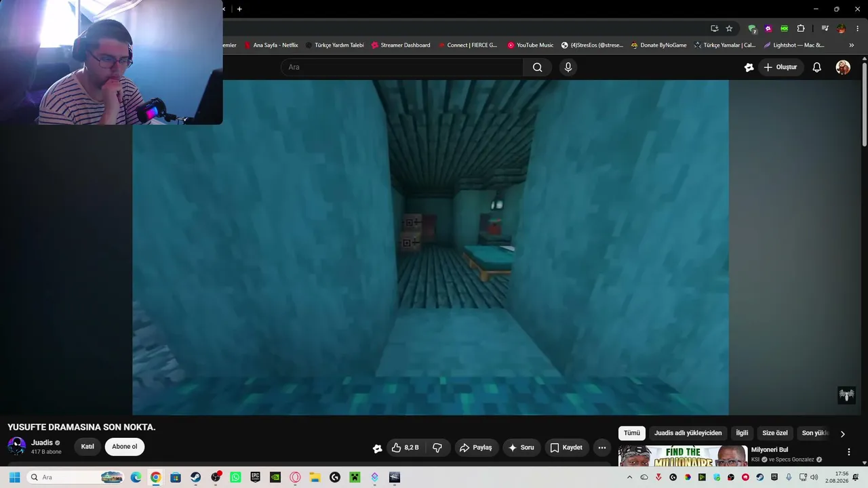The width and height of the screenshot is (868, 488).
Task: Click the Katıl join button
Action: [x=87, y=447]
